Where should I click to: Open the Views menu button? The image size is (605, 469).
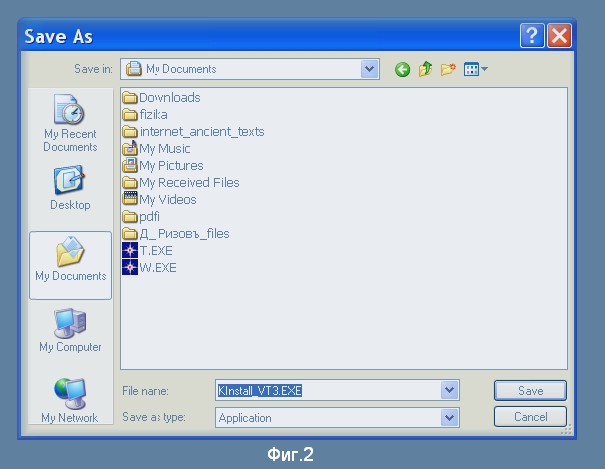coord(475,70)
